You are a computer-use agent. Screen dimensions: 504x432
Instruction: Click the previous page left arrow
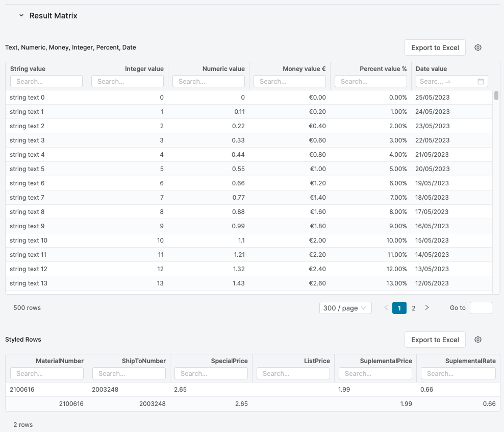[386, 308]
